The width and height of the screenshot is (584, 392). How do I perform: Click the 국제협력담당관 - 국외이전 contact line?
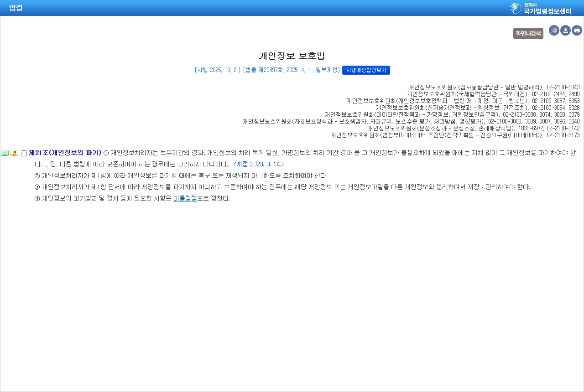click(x=493, y=94)
